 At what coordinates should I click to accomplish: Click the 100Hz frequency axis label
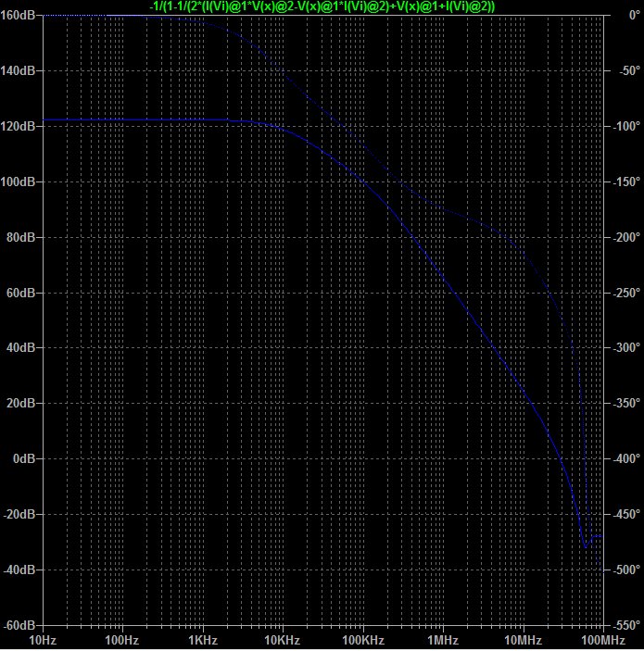(122, 640)
